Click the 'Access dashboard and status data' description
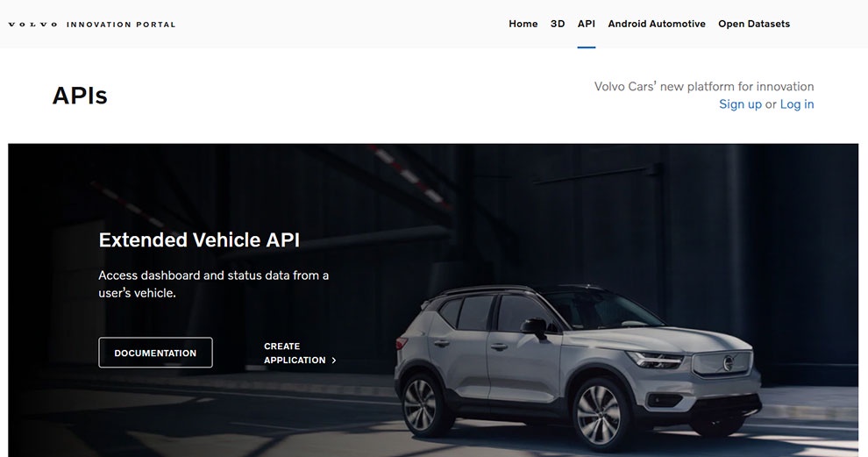 (214, 284)
